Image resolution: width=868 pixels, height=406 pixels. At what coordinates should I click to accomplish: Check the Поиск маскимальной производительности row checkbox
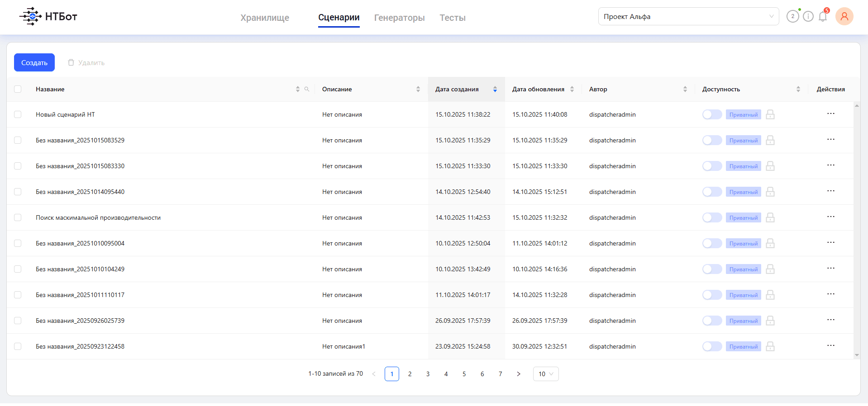(x=18, y=217)
